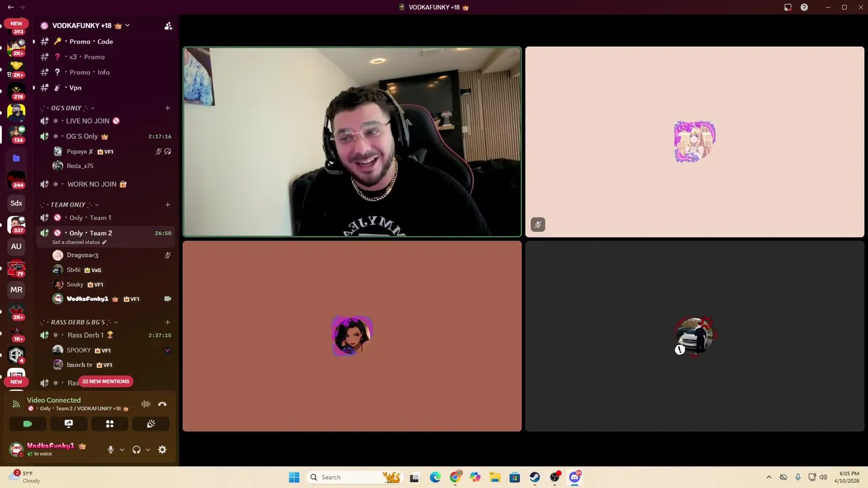Collapse the TEAM ONLY category
This screenshot has width=868, height=488.
69,205
